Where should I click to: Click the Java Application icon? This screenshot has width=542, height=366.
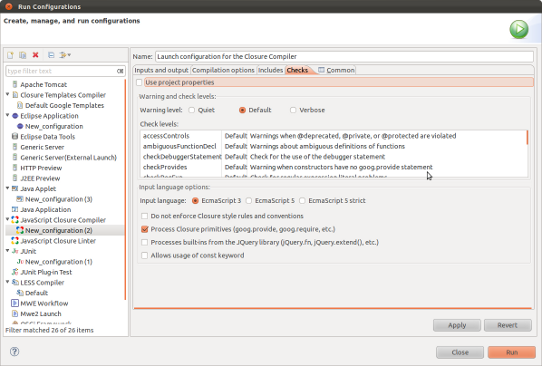coord(15,209)
